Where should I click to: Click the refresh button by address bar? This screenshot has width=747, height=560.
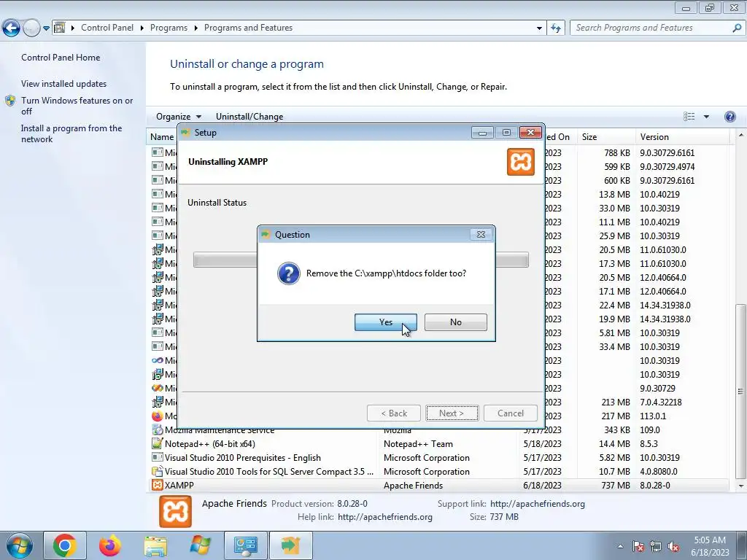click(556, 28)
